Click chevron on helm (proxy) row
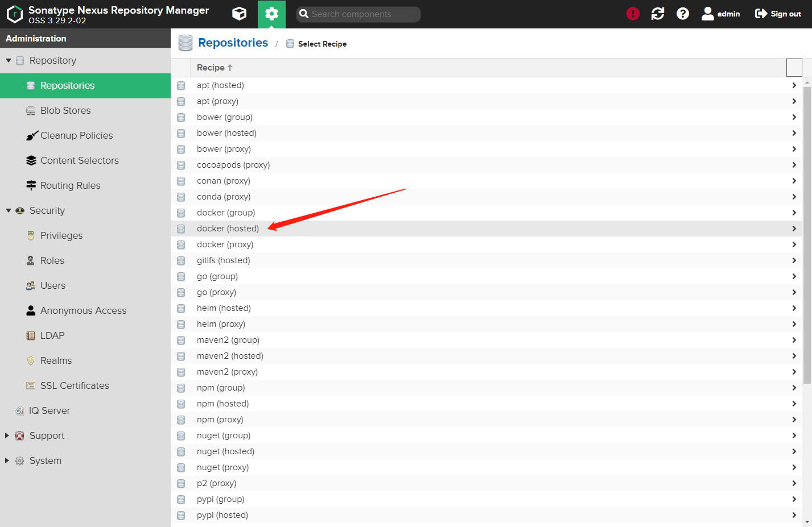 pos(794,324)
